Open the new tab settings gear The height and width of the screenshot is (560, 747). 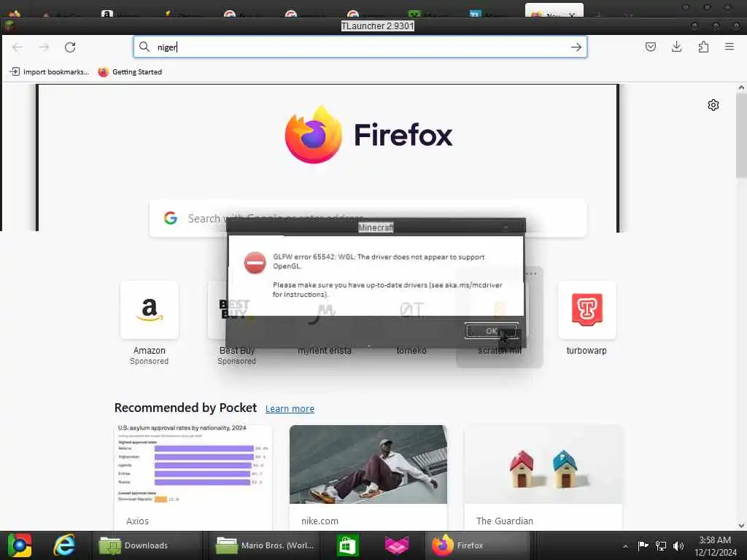pyautogui.click(x=713, y=105)
